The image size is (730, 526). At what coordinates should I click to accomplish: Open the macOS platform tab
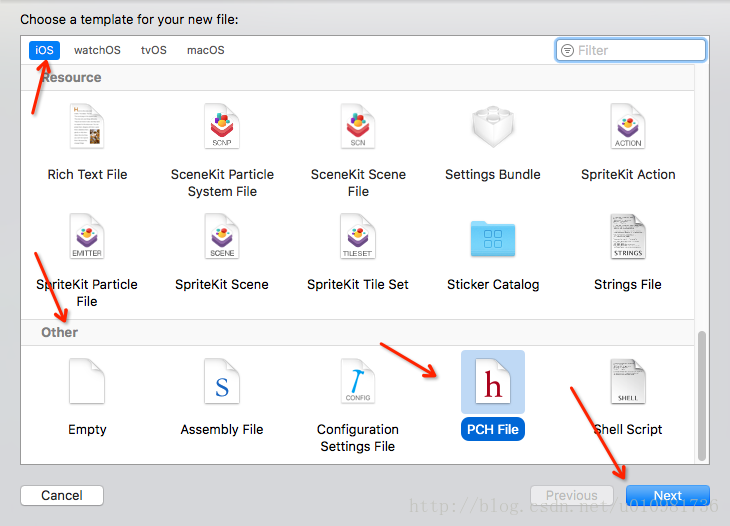point(206,50)
